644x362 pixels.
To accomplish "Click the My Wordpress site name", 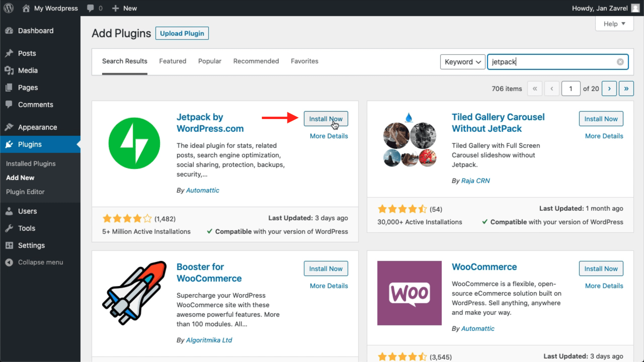I will 56,8.
